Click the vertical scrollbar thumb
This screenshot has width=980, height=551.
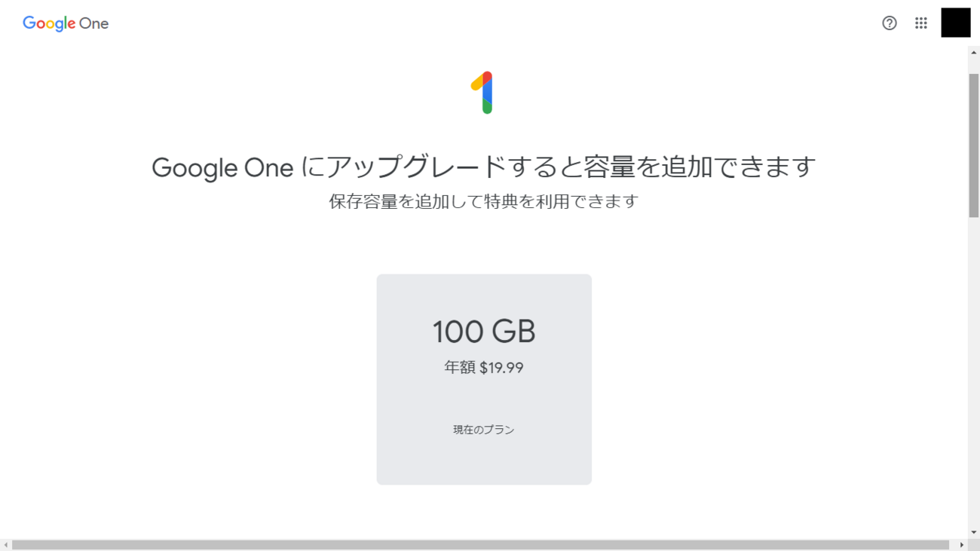[974, 143]
